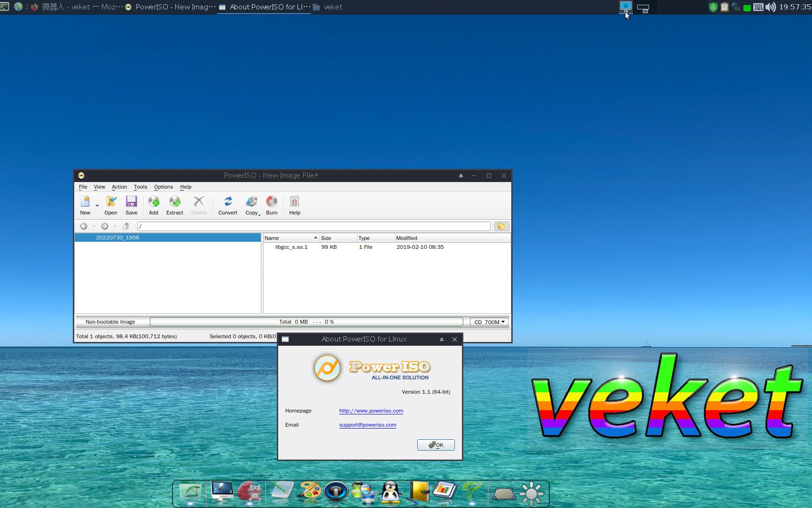Click the Non-bootable Image status label
This screenshot has height=508, width=812.
click(x=110, y=322)
